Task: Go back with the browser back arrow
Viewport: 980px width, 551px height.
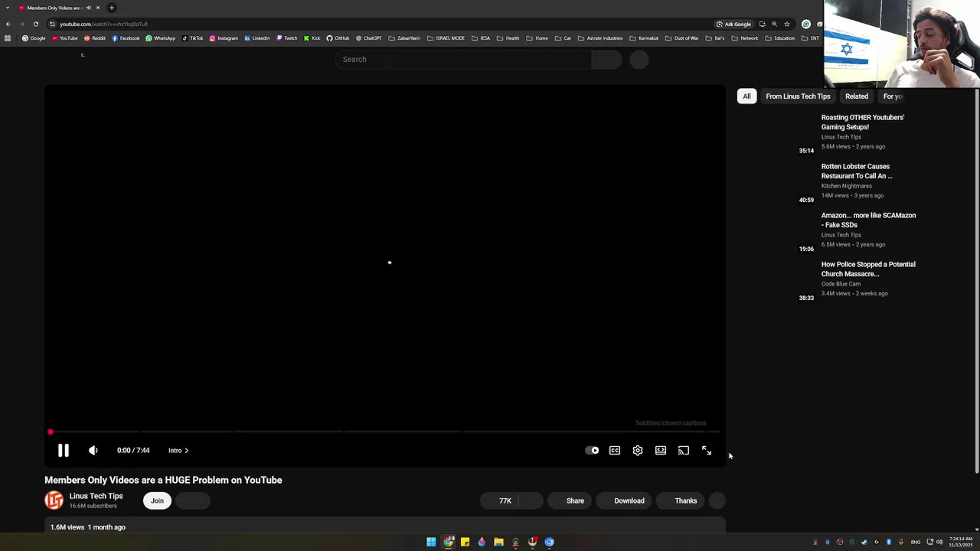Action: pos(8,24)
